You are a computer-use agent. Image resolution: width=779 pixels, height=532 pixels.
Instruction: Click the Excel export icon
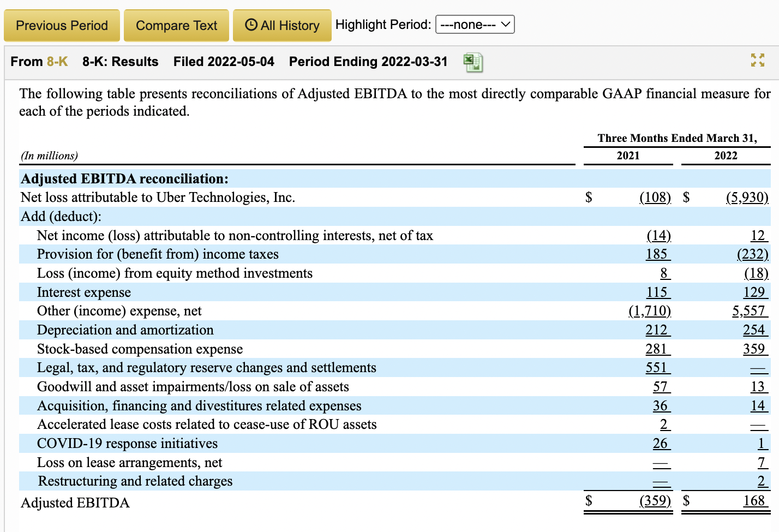[x=473, y=62]
